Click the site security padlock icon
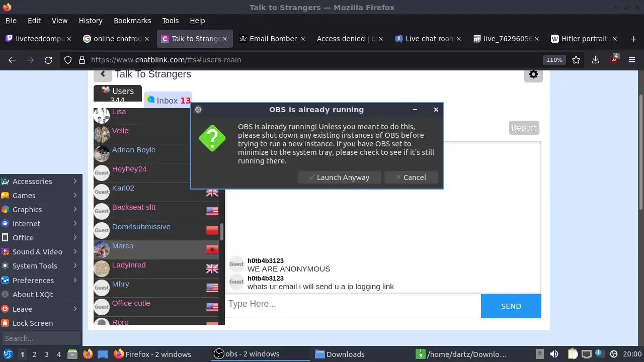 point(82,60)
